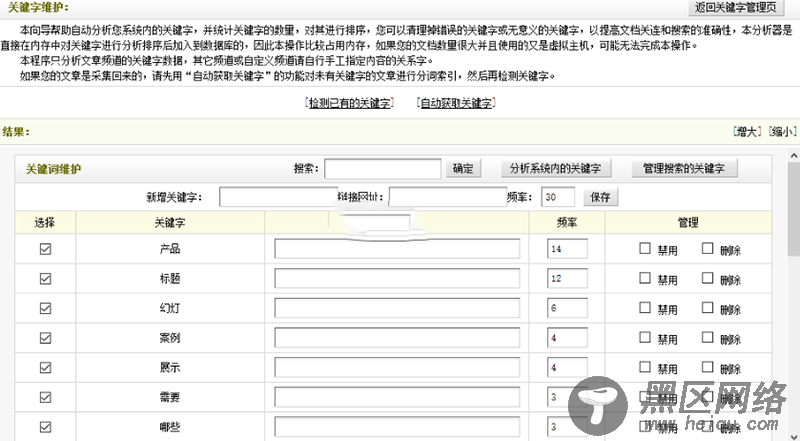The image size is (800, 441).
Task: Focus the 新增关键字 input field
Action: coord(279,197)
